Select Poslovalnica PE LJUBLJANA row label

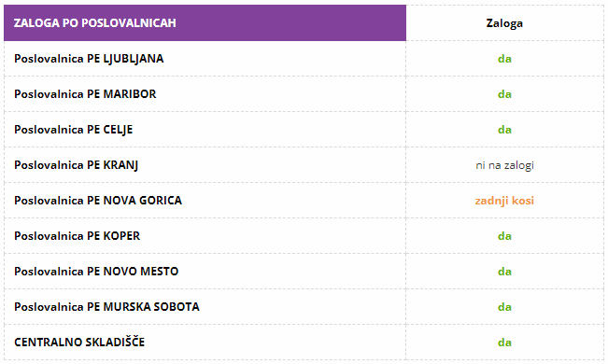pos(89,59)
